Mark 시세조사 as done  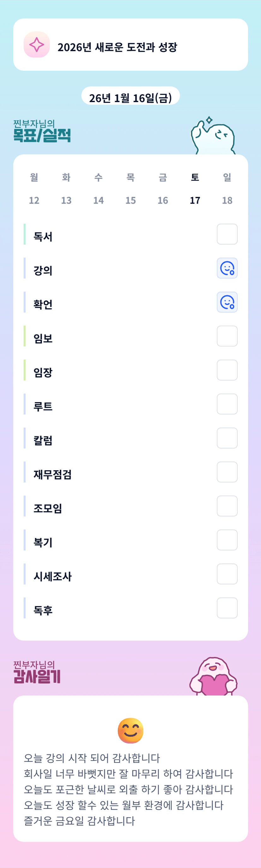(227, 574)
